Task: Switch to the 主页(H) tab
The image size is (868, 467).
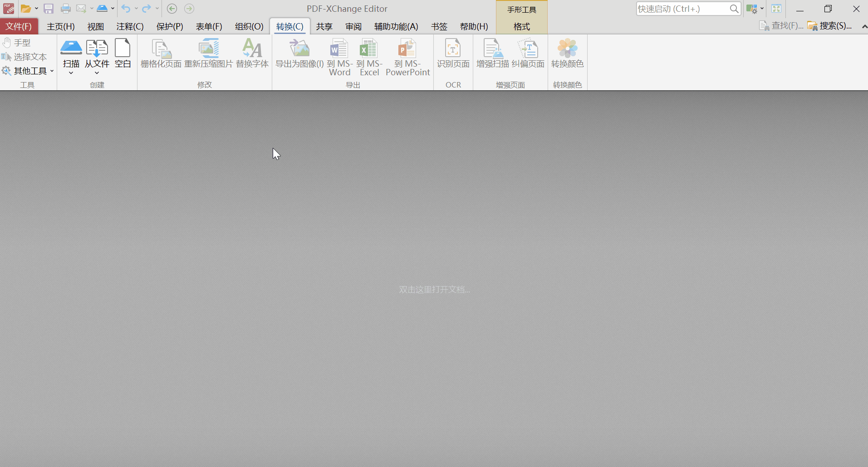Action: click(61, 26)
